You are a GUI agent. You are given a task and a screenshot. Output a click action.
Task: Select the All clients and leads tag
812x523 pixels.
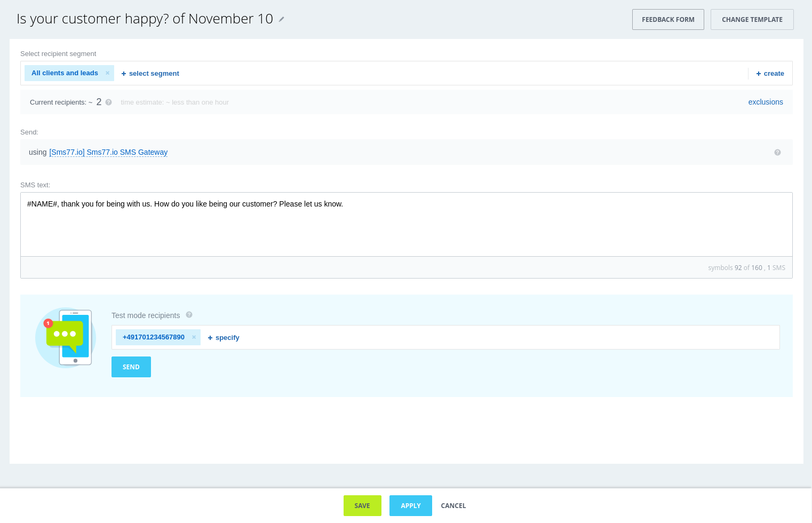65,73
